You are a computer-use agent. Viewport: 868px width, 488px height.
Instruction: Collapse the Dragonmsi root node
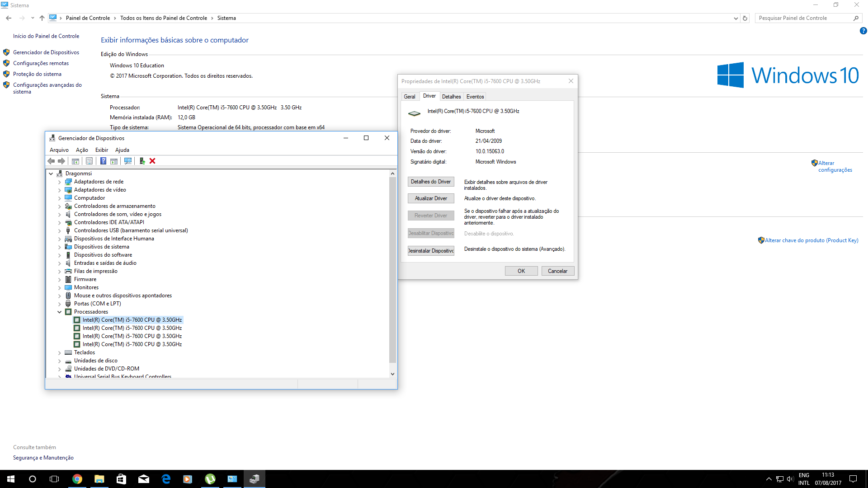pyautogui.click(x=51, y=174)
